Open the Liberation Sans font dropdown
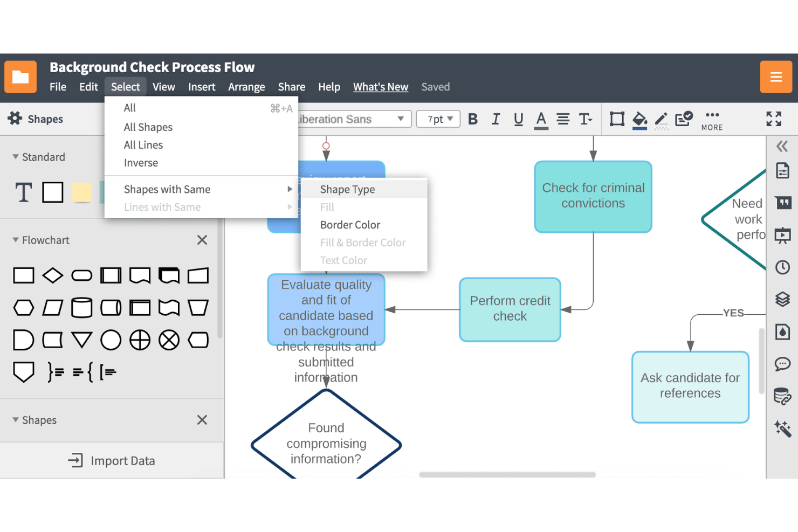 pos(355,119)
